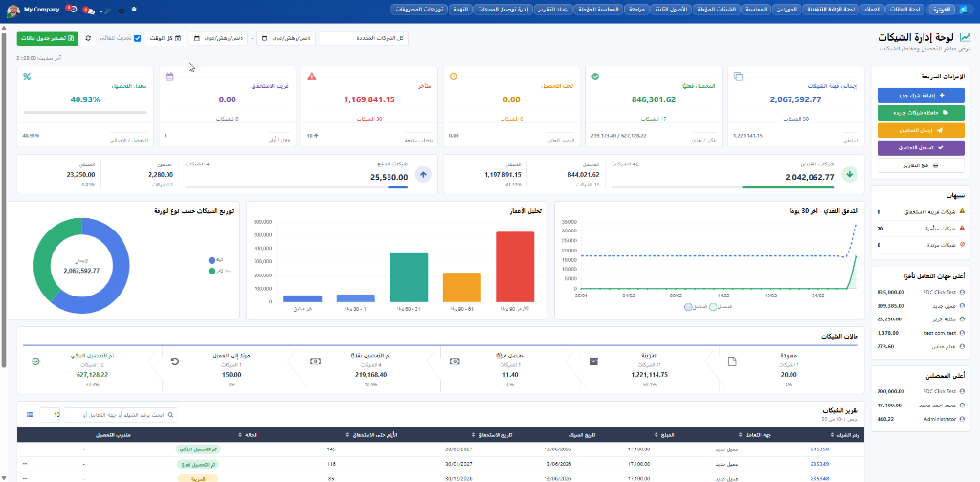Click the blue up-arrow payable cheques icon
This screenshot has width=980, height=482.
423,175
